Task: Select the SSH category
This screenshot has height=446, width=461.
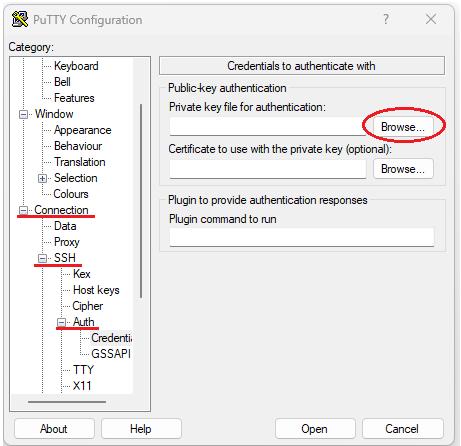Action: click(65, 258)
